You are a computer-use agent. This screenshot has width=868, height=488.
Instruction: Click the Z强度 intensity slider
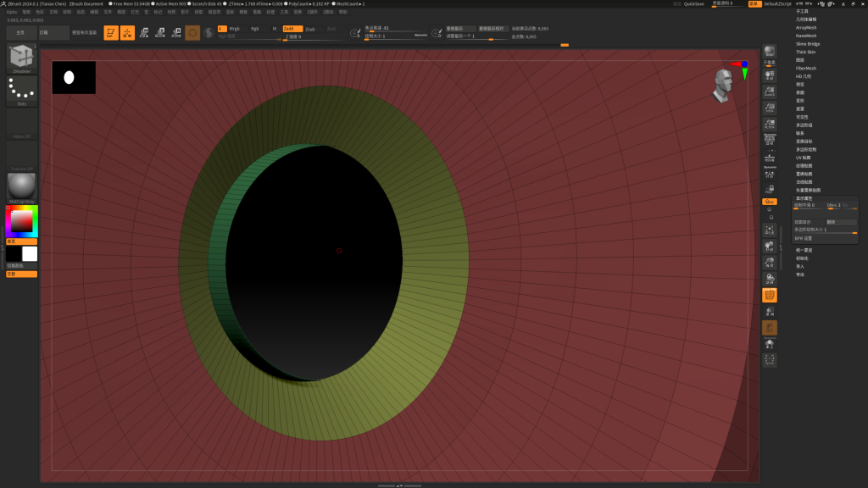(x=315, y=37)
